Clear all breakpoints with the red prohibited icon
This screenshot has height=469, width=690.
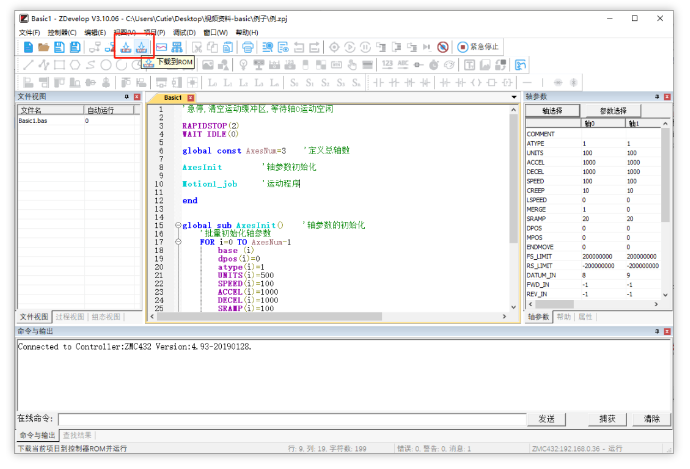tap(443, 47)
